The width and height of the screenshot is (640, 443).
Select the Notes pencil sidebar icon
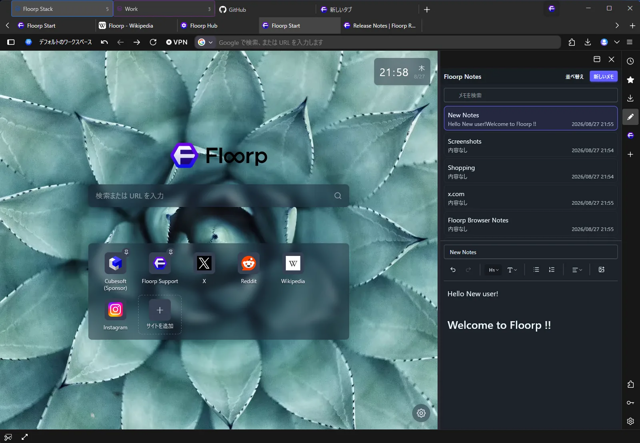click(630, 117)
